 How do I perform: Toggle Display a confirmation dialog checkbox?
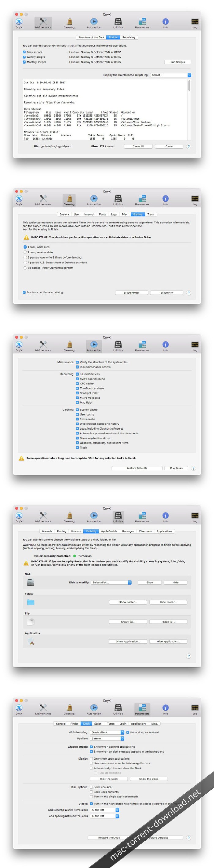tap(24, 292)
